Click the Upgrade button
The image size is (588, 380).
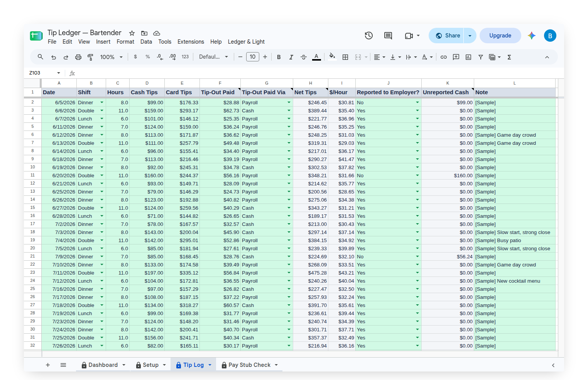pos(500,36)
